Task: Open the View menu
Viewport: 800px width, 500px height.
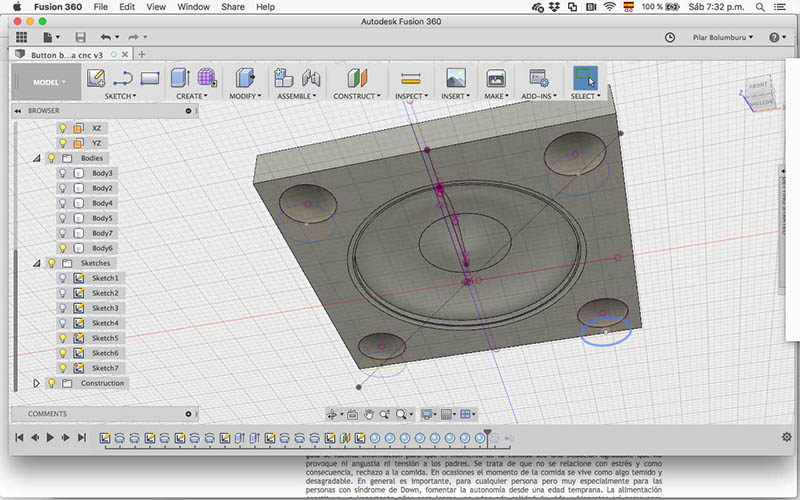Action: (x=156, y=7)
